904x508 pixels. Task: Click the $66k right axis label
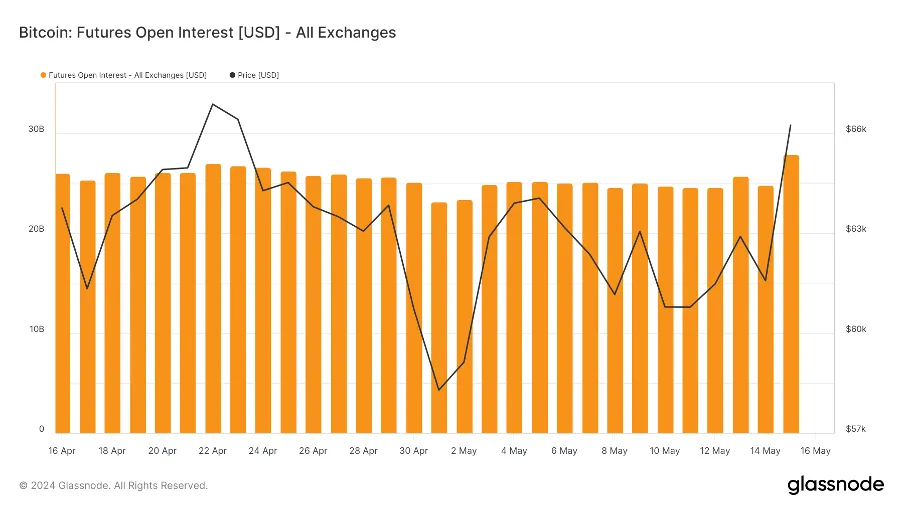click(x=856, y=130)
